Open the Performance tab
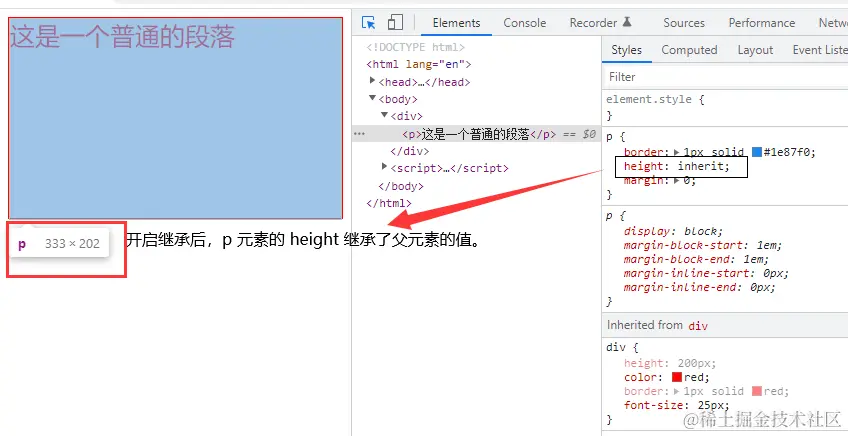Image resolution: width=848 pixels, height=436 pixels. tap(761, 23)
